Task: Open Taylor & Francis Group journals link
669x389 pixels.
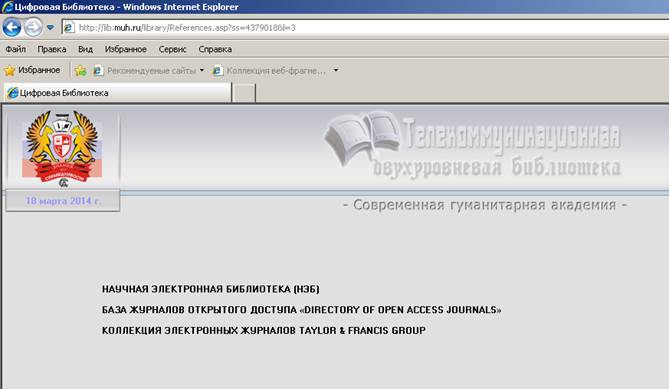Action: pyautogui.click(x=264, y=331)
